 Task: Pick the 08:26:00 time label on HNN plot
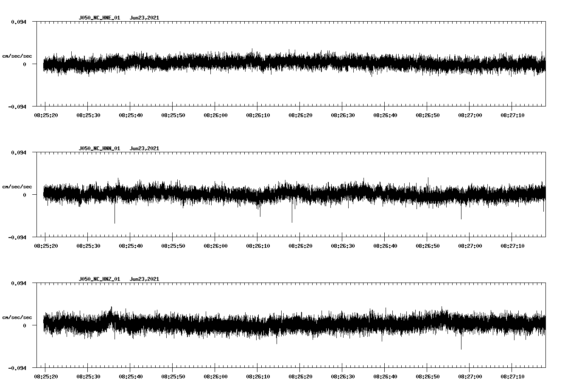[x=215, y=246]
